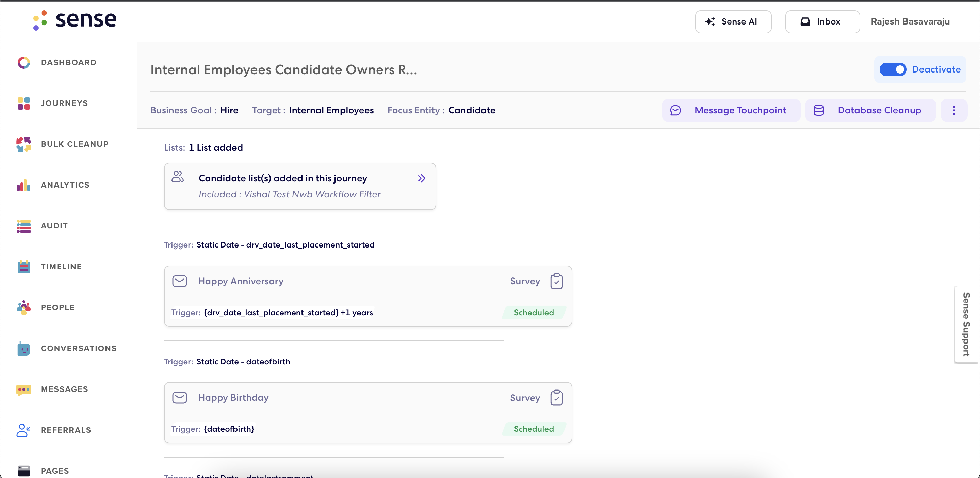Click the Focus Entity Candidate value
Image resolution: width=980 pixels, height=478 pixels.
pyautogui.click(x=472, y=110)
